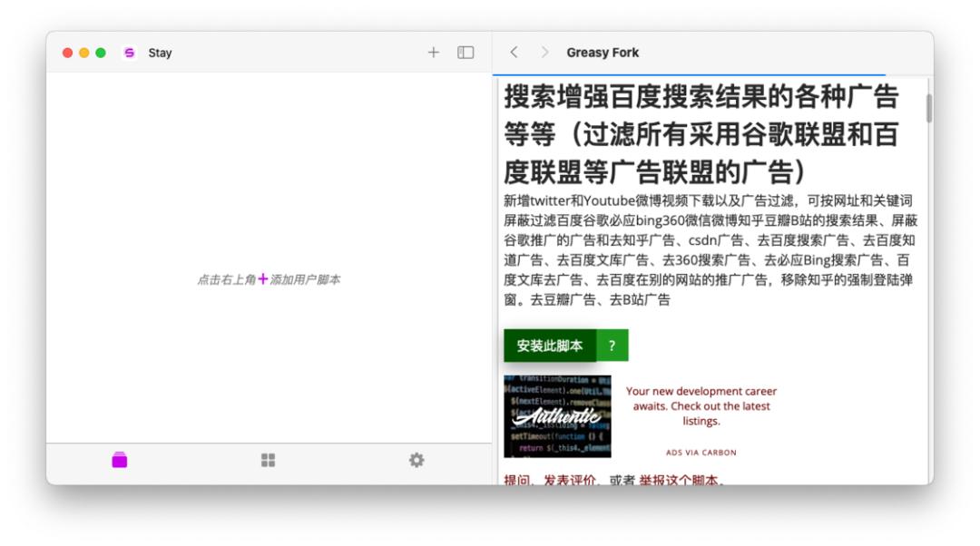Click the green question mark button

[x=612, y=345]
